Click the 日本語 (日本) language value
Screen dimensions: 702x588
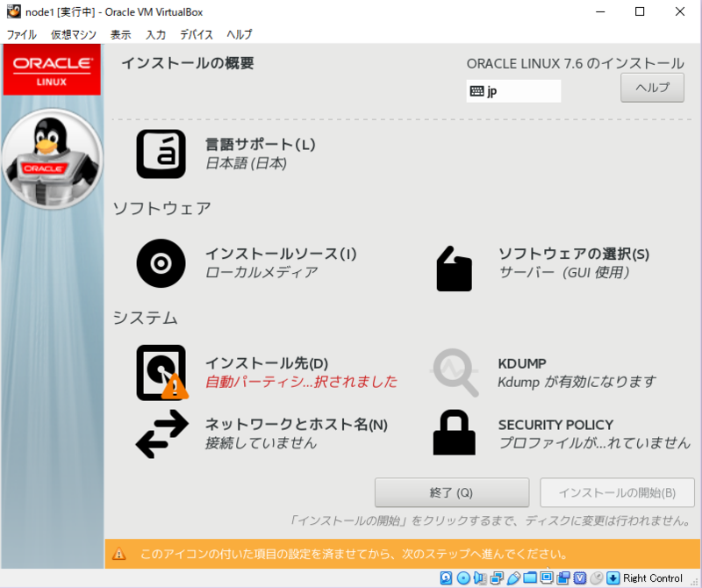click(247, 163)
